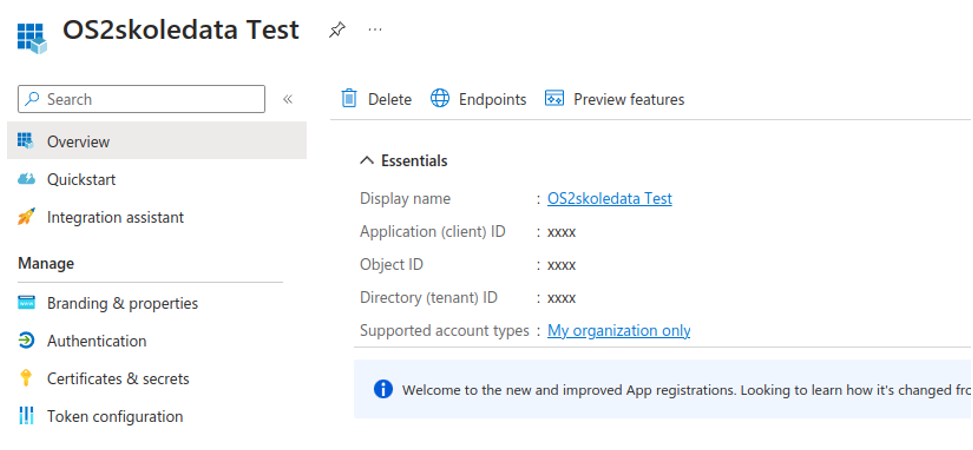This screenshot has width=973, height=450.
Task: Pin the OS2skoledata Test page
Action: (337, 30)
